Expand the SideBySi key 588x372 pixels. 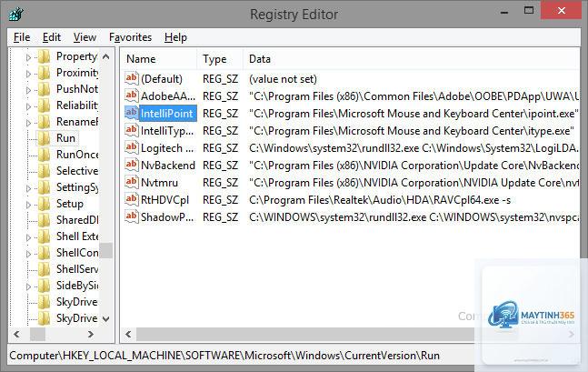pos(28,287)
